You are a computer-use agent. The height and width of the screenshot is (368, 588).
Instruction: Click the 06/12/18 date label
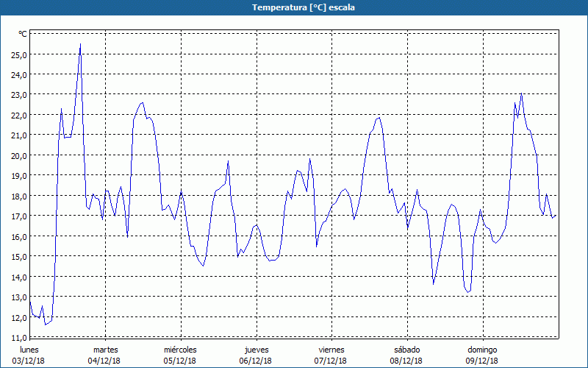(x=255, y=361)
